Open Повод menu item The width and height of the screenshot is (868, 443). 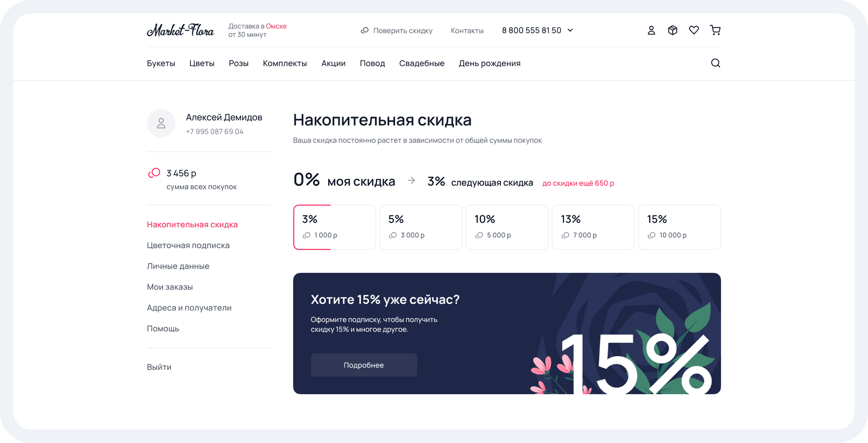coord(372,63)
